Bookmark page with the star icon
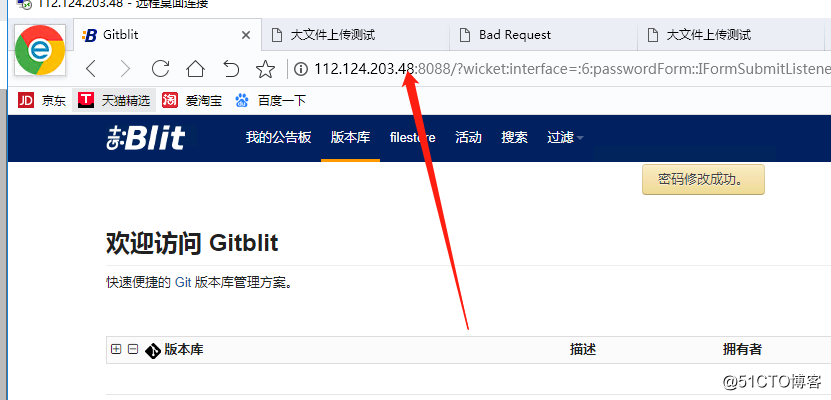Screen dimensions: 831x400 266,68
